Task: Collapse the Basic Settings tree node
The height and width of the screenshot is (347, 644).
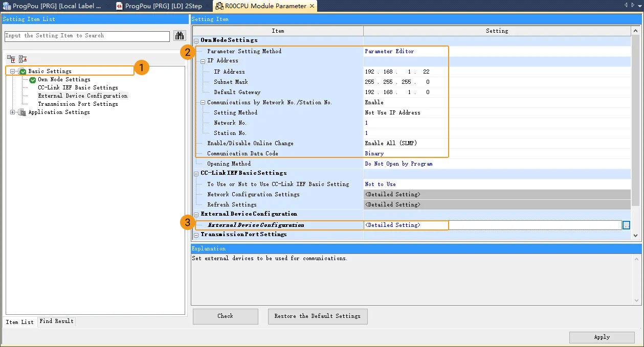Action: click(13, 72)
